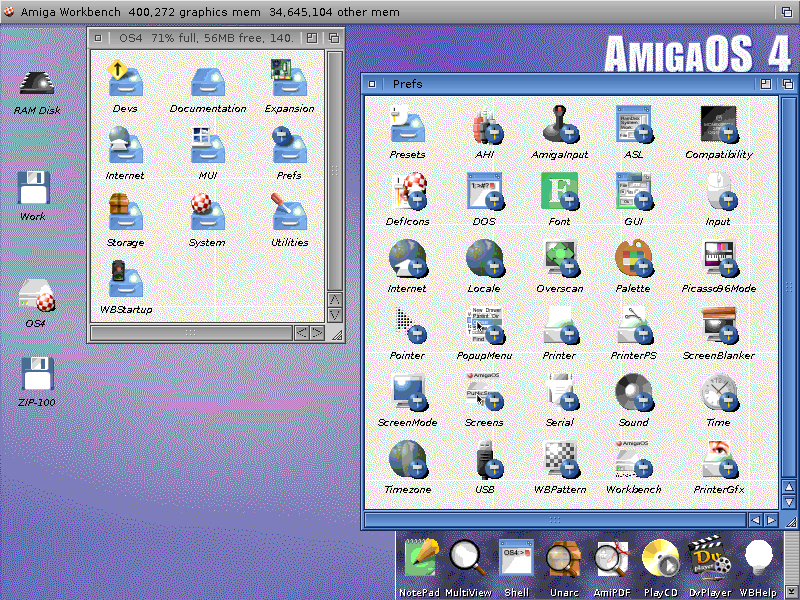800x600 pixels.
Task: Click the OS4 window down scroll arrow
Action: click(335, 315)
